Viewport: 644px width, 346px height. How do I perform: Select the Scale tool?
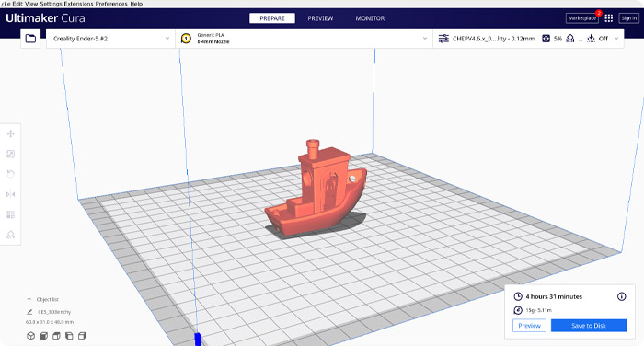11,154
